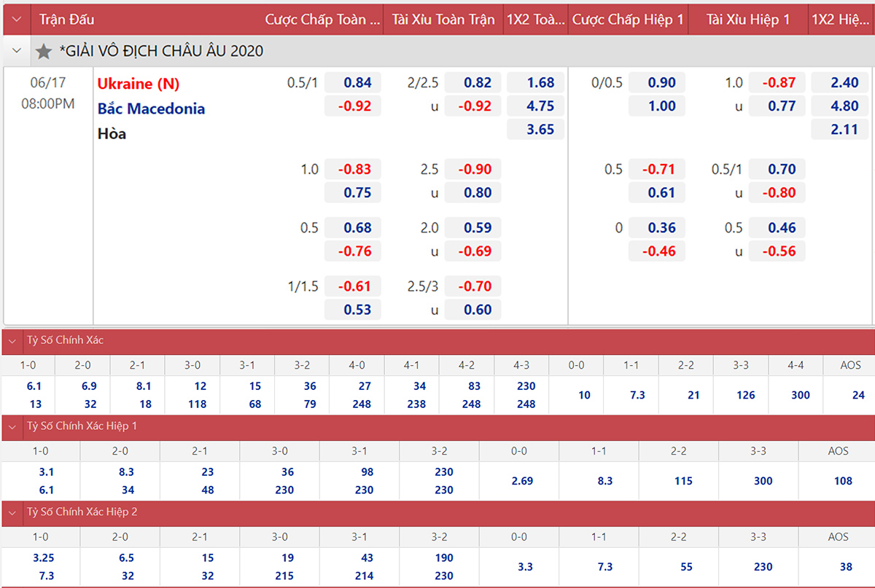
Task: Click the Tài Xỉu Hiệp 1 column header
Action: point(747,20)
